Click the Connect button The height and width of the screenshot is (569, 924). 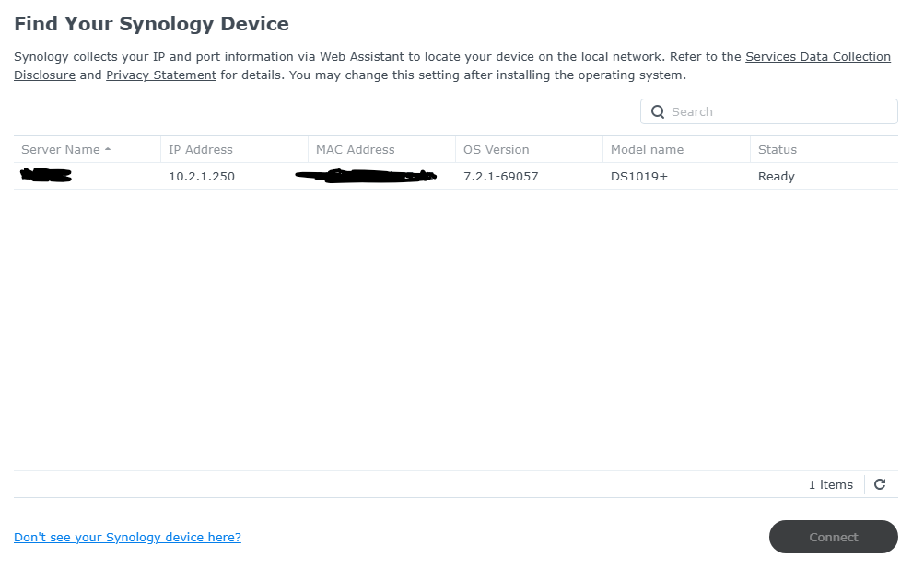833,537
